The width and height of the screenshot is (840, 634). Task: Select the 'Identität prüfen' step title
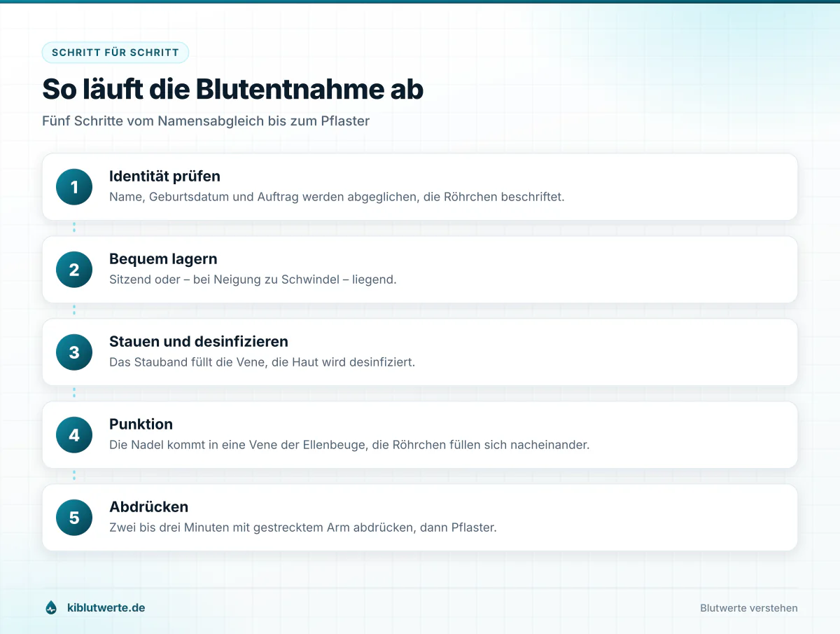pyautogui.click(x=164, y=177)
